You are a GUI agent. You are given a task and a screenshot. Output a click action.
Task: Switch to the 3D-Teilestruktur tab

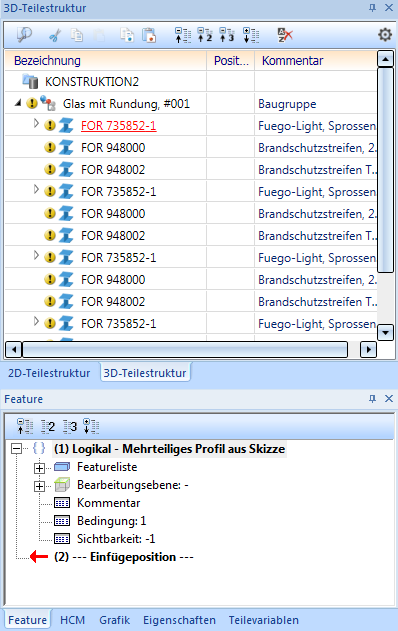pyautogui.click(x=145, y=373)
